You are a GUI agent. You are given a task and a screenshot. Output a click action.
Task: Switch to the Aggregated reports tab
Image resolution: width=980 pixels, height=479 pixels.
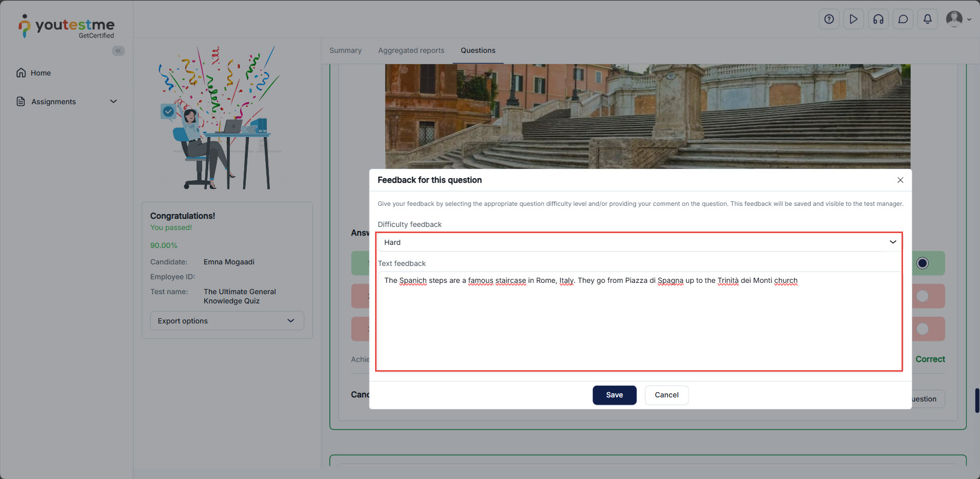coord(411,50)
